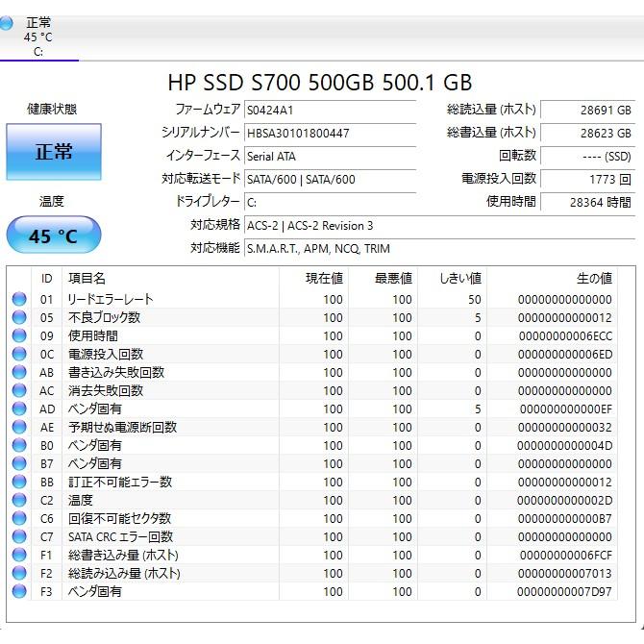Select raw value 0000000006FCF in row F1
Image resolution: width=644 pixels, height=644 pixels.
pyautogui.click(x=566, y=556)
